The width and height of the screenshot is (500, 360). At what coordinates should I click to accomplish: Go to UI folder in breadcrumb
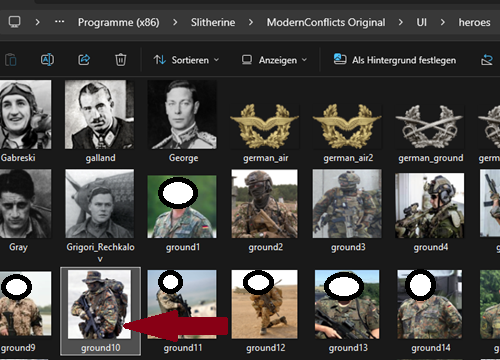[421, 22]
